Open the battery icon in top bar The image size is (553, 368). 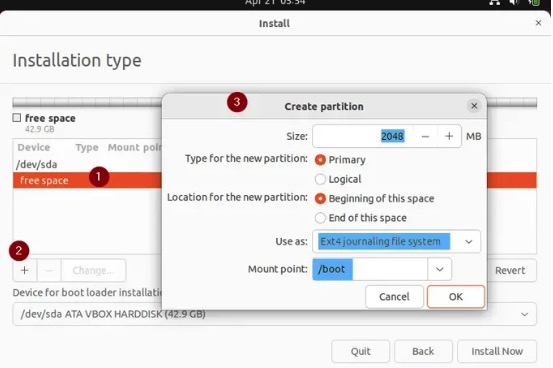pos(534,2)
